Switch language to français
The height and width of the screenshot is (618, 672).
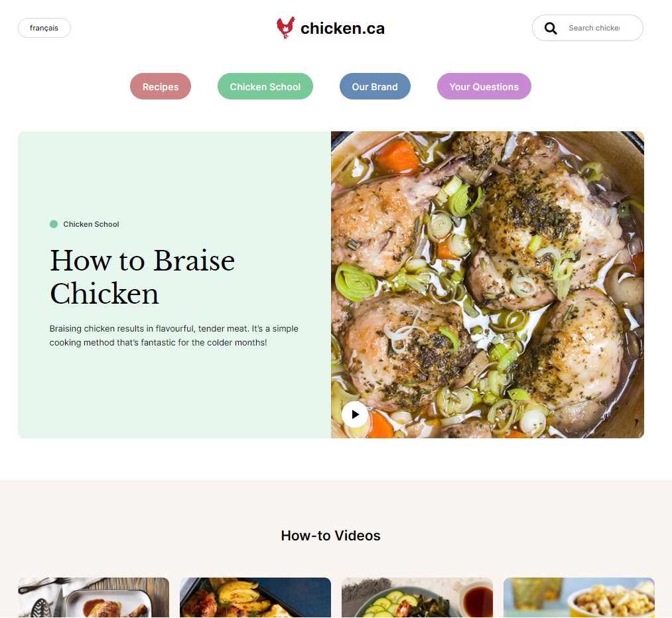(44, 28)
